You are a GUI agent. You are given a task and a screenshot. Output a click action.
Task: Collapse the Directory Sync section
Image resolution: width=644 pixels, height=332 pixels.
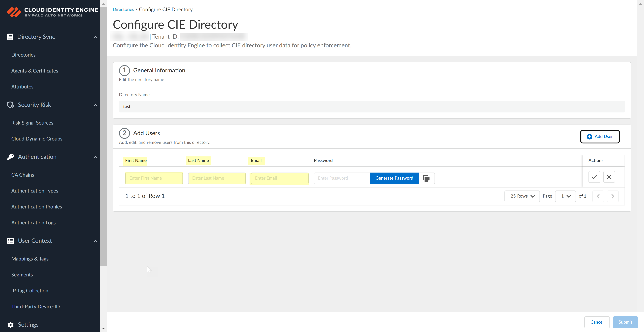point(95,37)
